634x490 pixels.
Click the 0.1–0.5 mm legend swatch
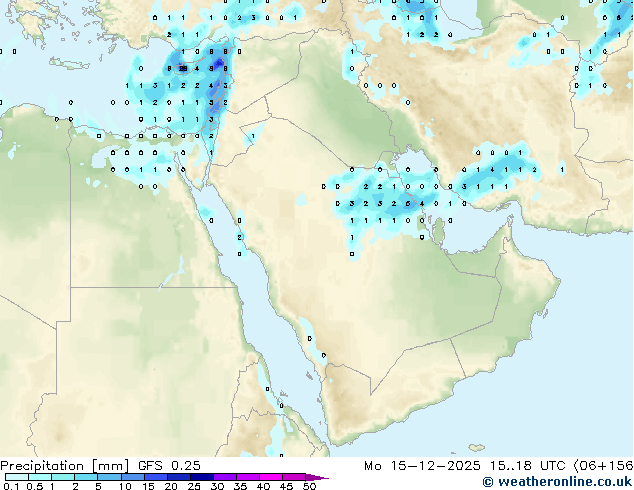pyautogui.click(x=17, y=477)
